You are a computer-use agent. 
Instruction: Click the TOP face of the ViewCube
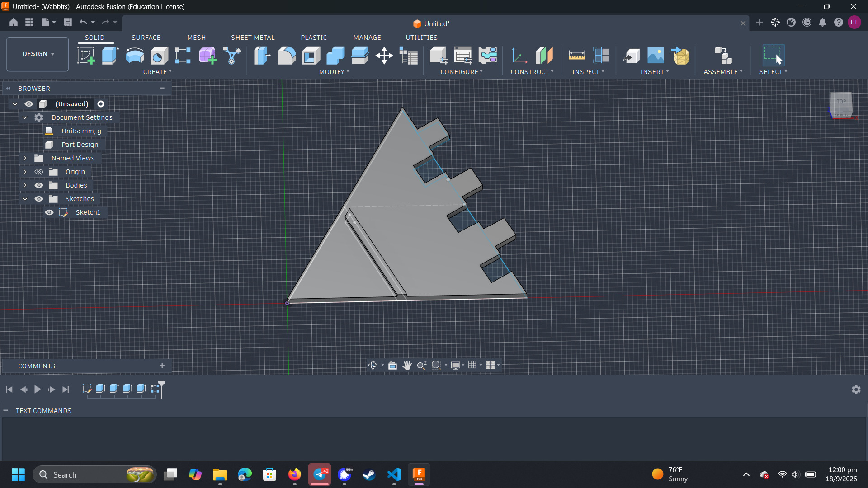tap(841, 102)
